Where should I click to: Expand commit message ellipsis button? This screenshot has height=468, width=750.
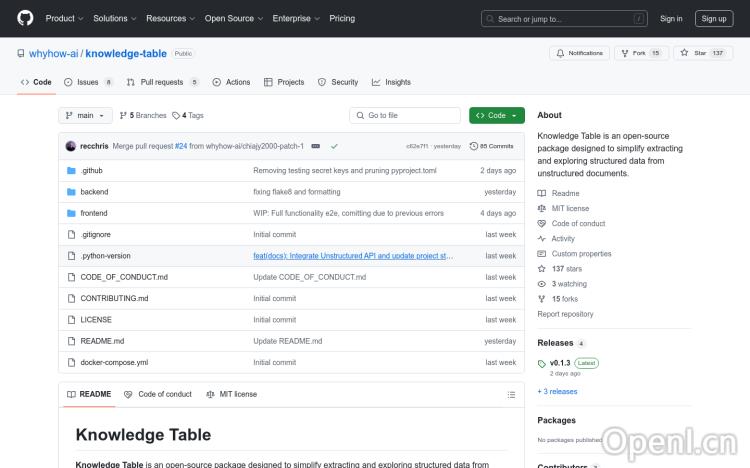(x=316, y=146)
